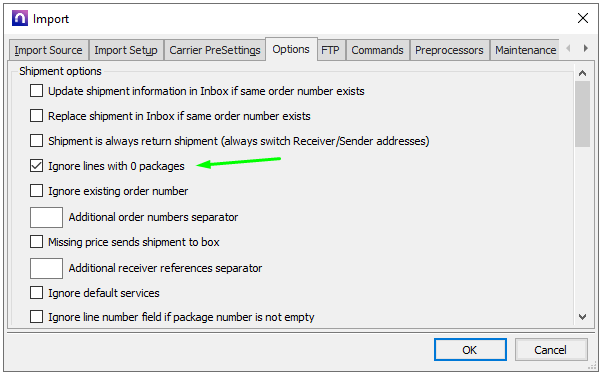This screenshot has height=374, width=603.
Task: Click the left tab scroll arrow
Action: click(x=568, y=48)
